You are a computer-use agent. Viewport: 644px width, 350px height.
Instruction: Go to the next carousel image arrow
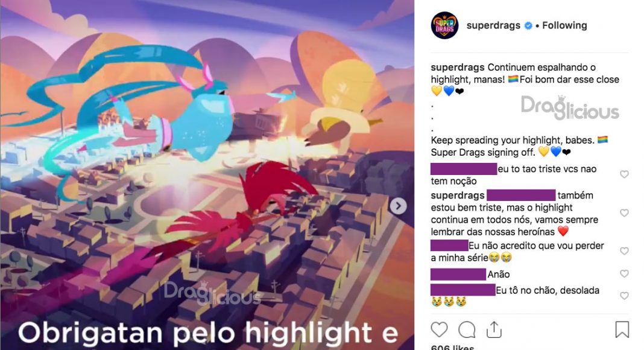pyautogui.click(x=398, y=206)
